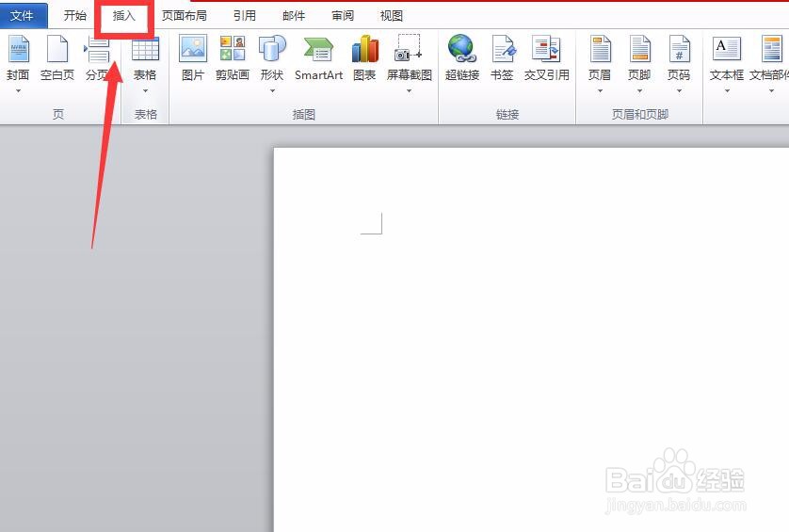The image size is (789, 532).
Task: Open the 文件 File tab
Action: (24, 16)
